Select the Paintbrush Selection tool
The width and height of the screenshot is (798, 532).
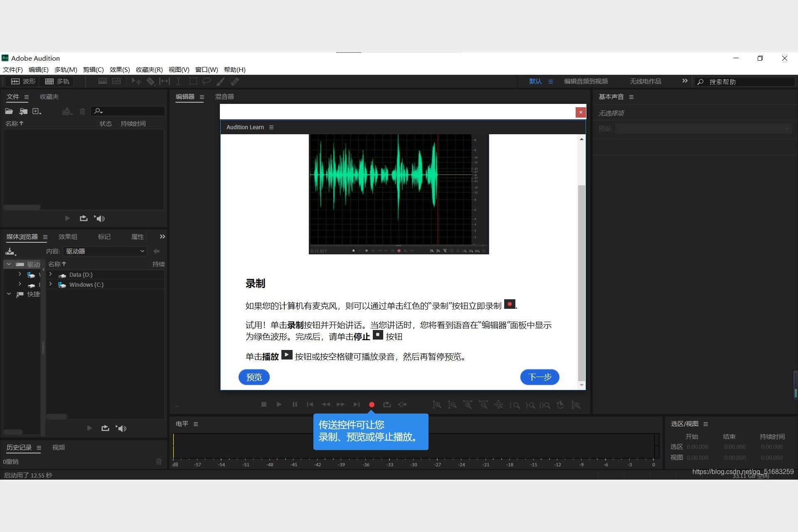pos(220,81)
